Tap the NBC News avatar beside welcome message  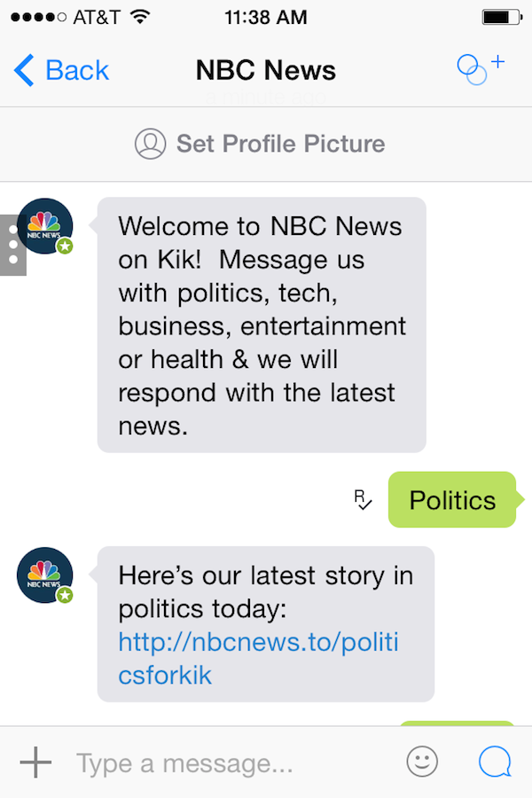[44, 226]
